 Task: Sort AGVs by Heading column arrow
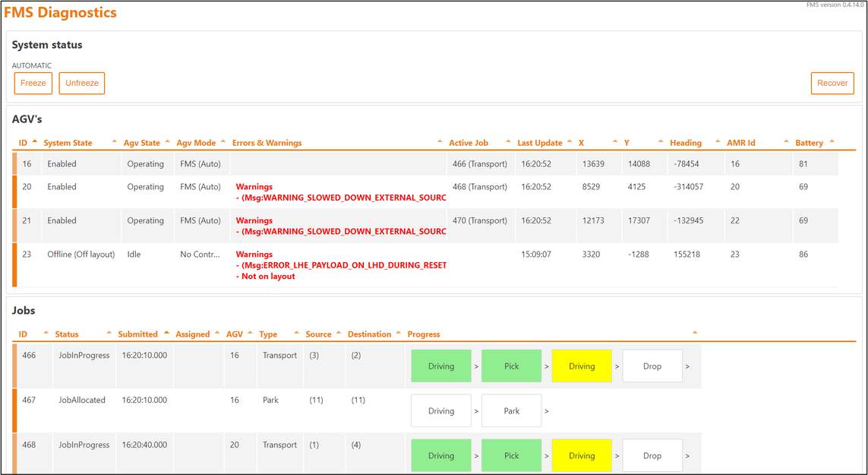[x=718, y=143]
